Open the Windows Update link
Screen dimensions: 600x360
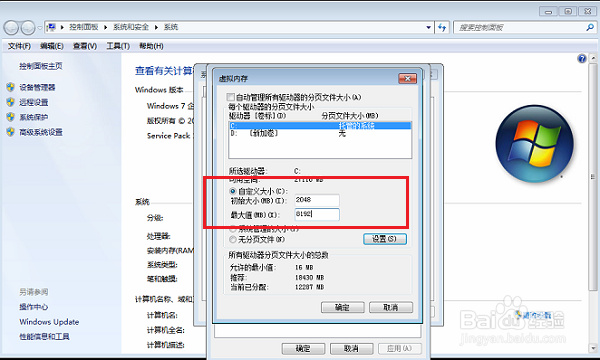[49, 322]
